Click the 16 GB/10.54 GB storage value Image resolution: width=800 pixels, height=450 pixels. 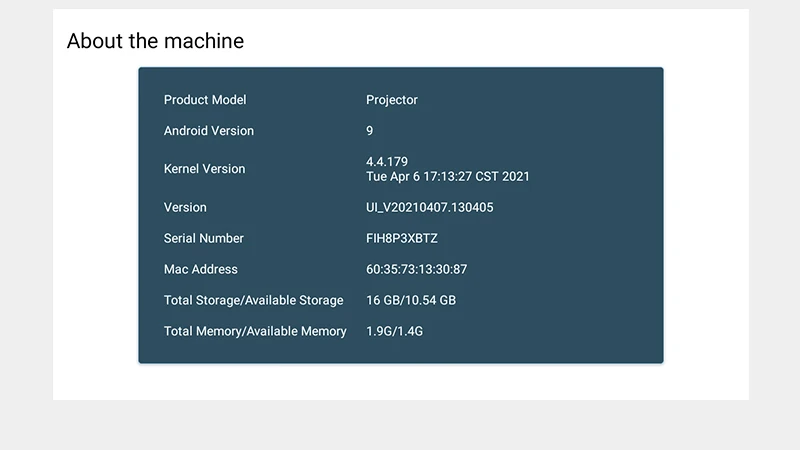[411, 301]
